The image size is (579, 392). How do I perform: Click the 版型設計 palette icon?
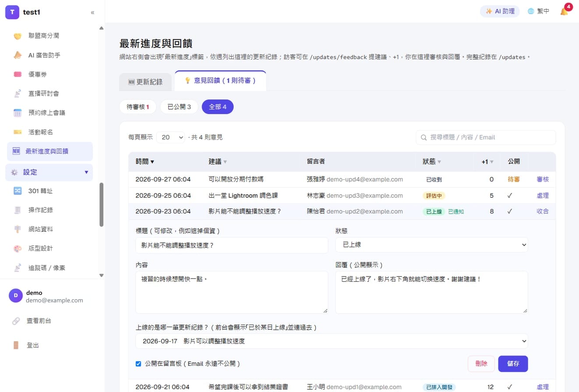pos(18,248)
